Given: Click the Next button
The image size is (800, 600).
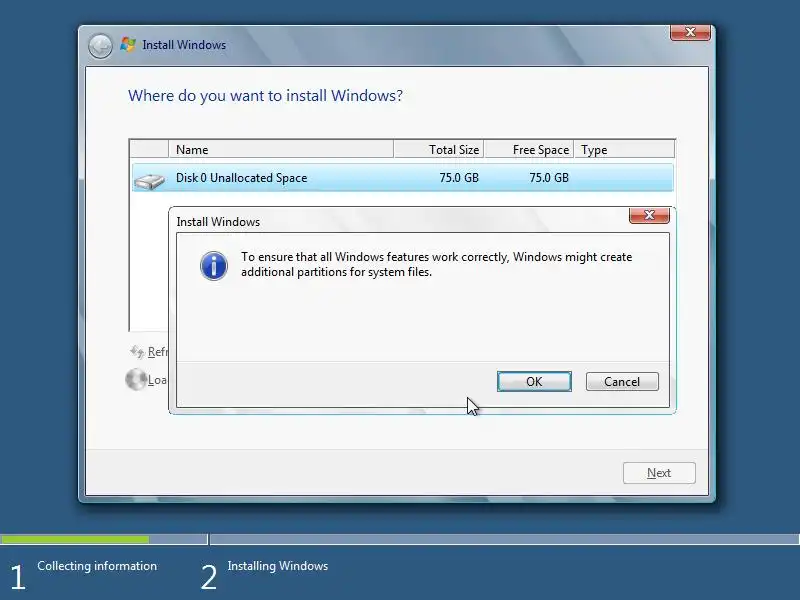Looking at the screenshot, I should (x=659, y=473).
